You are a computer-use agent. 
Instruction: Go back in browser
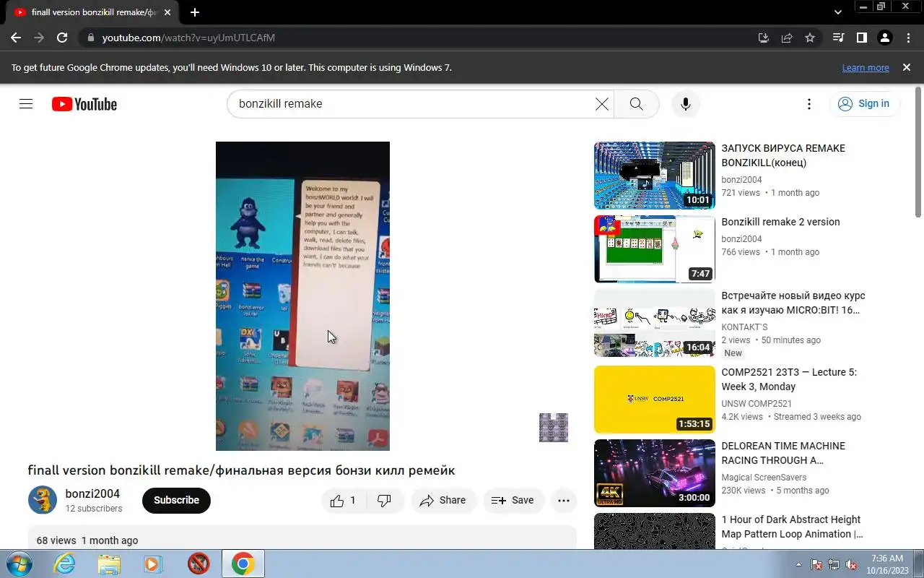point(16,38)
